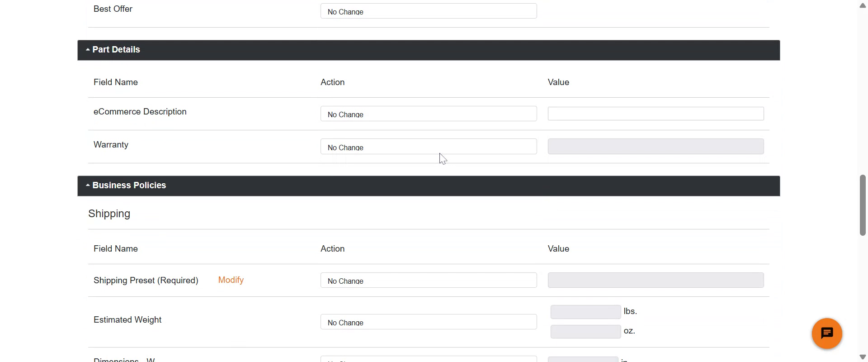Viewport: 868px width, 362px height.
Task: Click the Shipping Preset (Required) label
Action: (146, 281)
